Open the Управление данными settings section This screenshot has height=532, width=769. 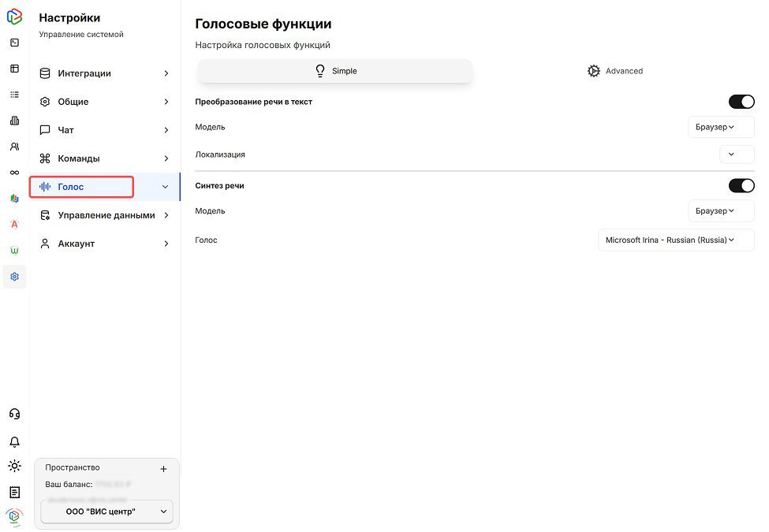point(105,215)
